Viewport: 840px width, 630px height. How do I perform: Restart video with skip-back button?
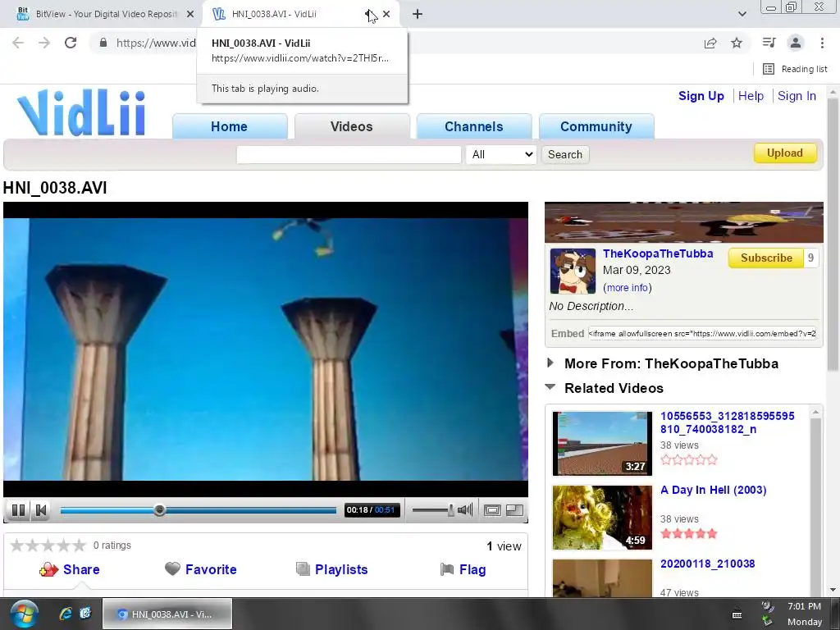[x=41, y=510]
